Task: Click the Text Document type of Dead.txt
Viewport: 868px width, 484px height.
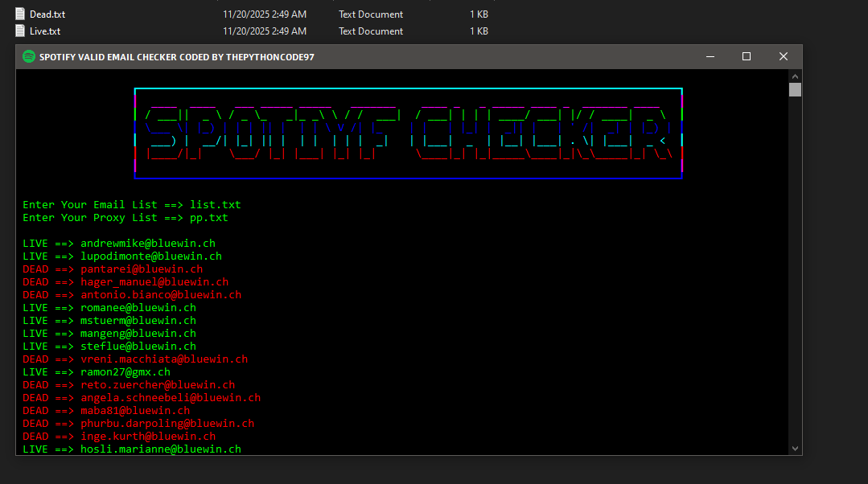Action: point(371,14)
